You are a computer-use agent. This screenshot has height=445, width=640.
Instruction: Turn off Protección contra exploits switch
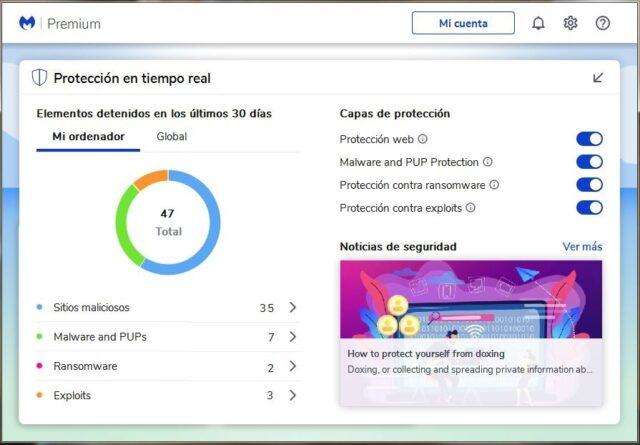pos(589,207)
